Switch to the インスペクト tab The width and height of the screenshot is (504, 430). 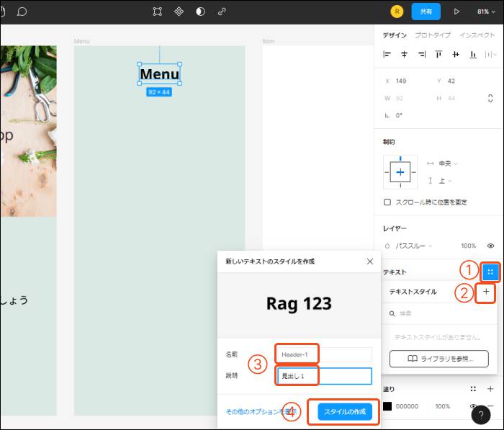coord(477,35)
